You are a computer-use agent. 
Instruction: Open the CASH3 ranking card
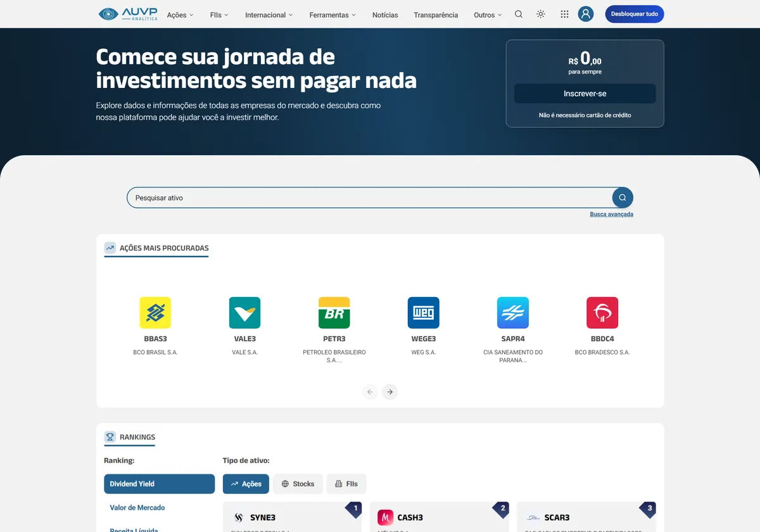pyautogui.click(x=440, y=517)
